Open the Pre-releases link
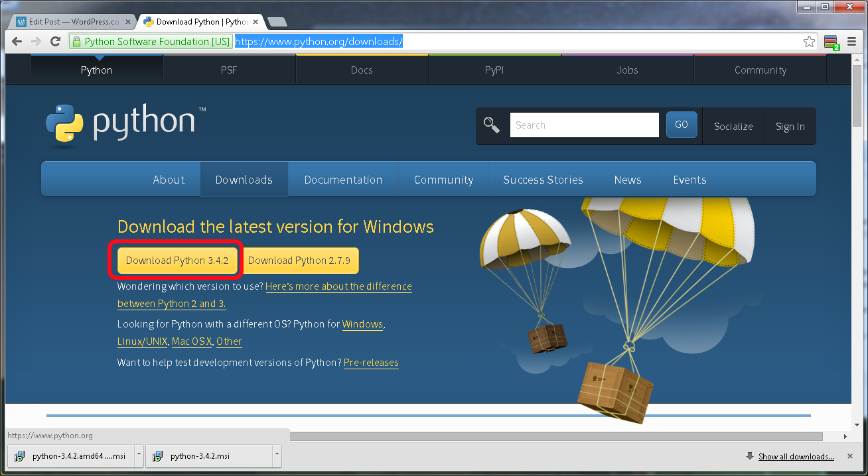868x476 pixels. pos(371,363)
